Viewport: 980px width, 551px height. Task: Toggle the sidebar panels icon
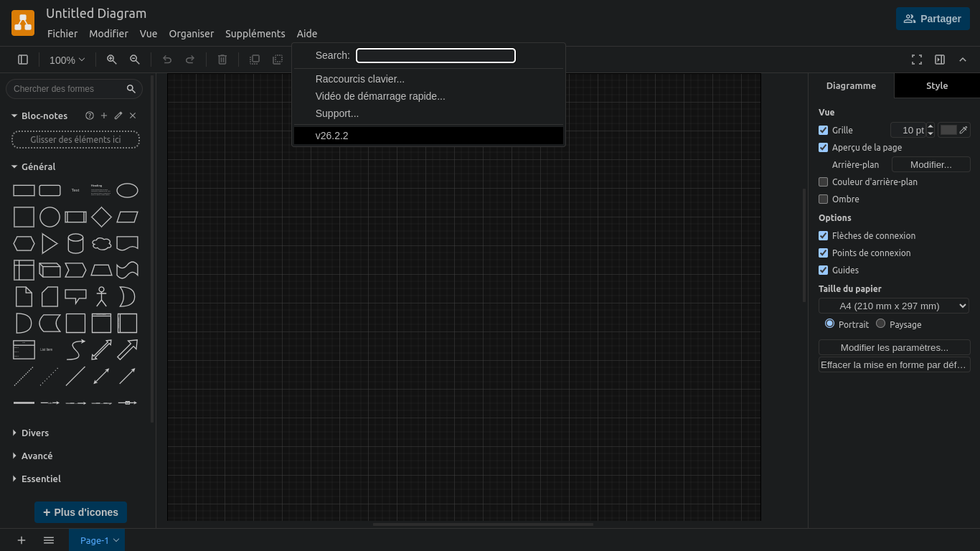23,60
